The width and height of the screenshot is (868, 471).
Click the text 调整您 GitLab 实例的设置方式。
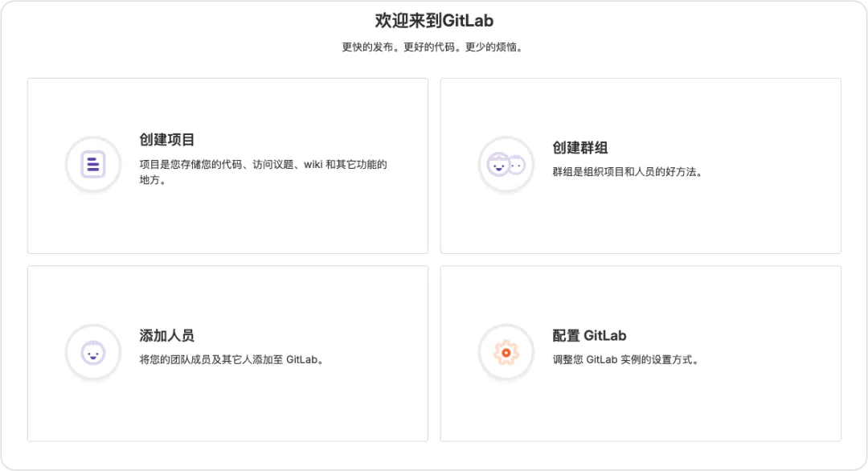[x=627, y=360]
